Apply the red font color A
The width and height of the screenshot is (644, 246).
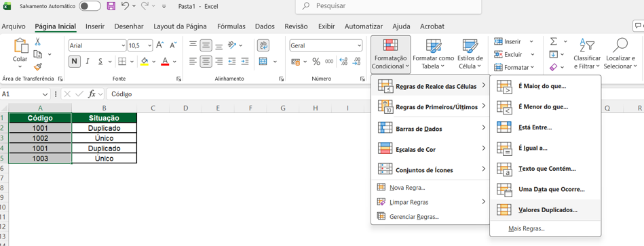tap(165, 62)
